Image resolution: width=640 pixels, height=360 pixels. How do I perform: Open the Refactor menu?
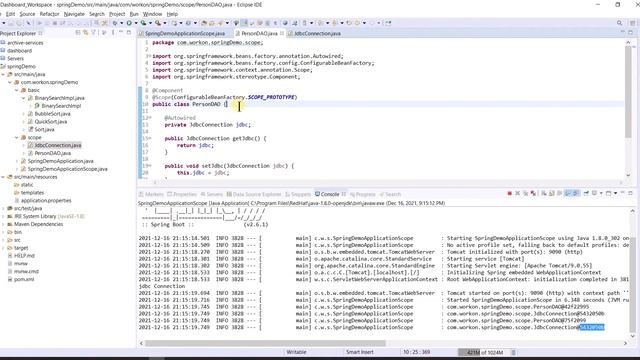tap(49, 14)
